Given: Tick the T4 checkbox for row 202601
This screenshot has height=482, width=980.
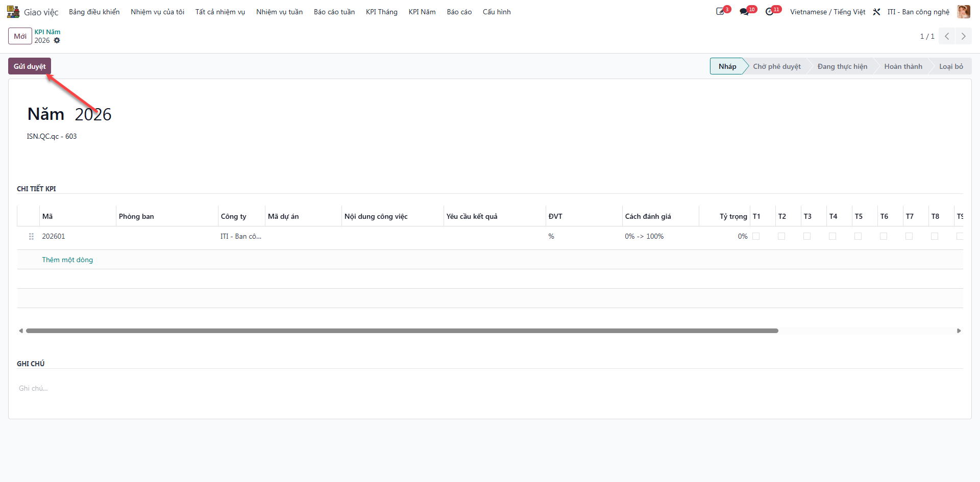Looking at the screenshot, I should pos(832,236).
